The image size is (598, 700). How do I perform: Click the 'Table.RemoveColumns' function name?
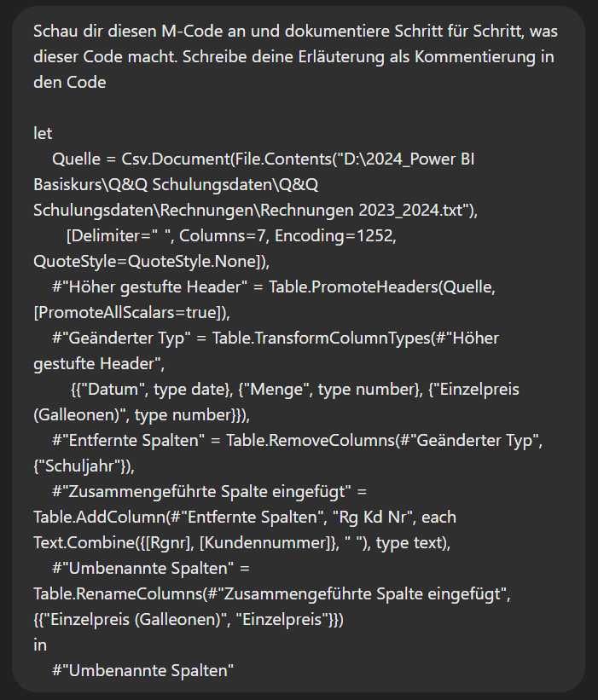(311, 441)
